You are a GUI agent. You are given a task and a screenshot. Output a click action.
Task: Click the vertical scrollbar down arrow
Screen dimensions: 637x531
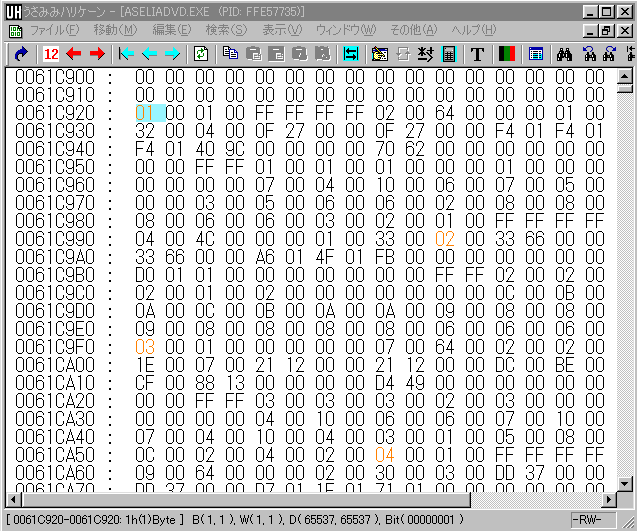626,482
